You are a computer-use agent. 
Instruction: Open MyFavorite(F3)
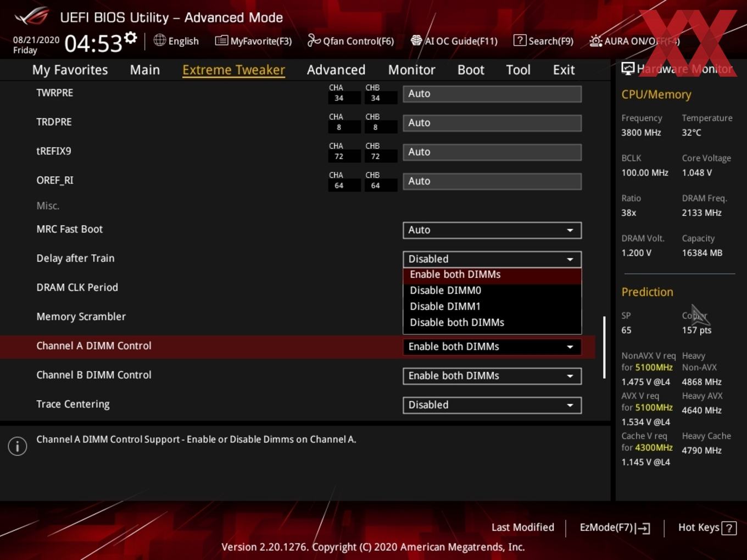[x=253, y=41]
